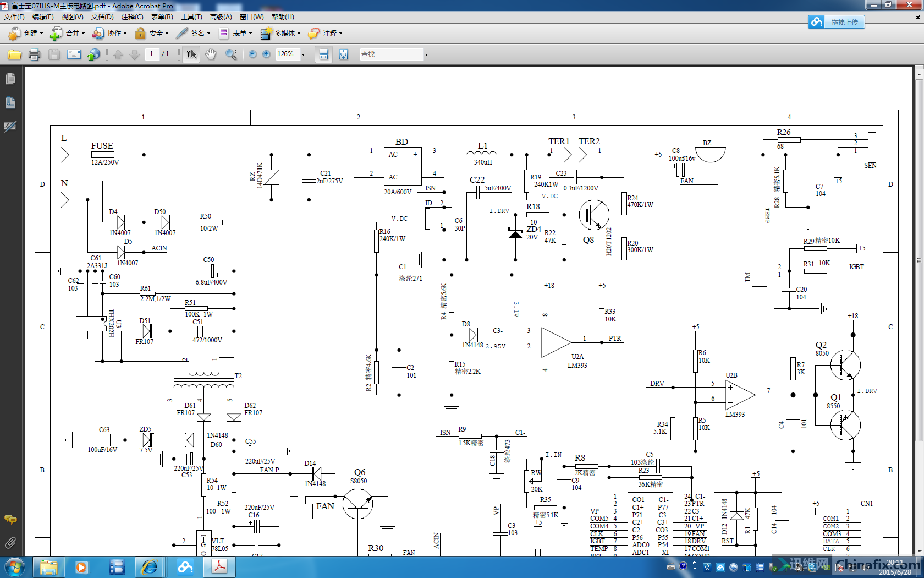
Task: Click the Adobe Acrobat taskbar icon
Action: pyautogui.click(x=219, y=567)
